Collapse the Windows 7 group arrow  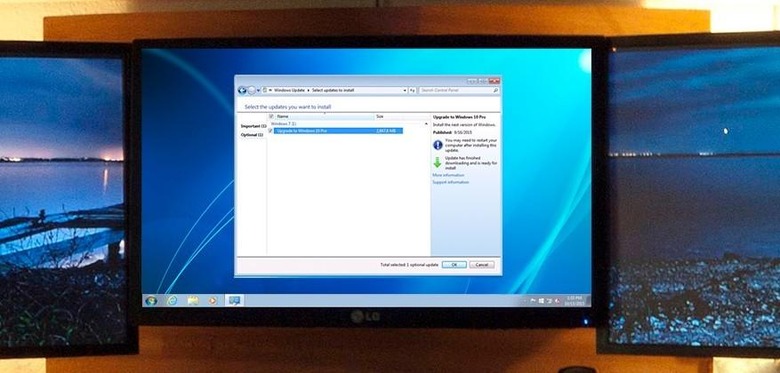[426, 123]
